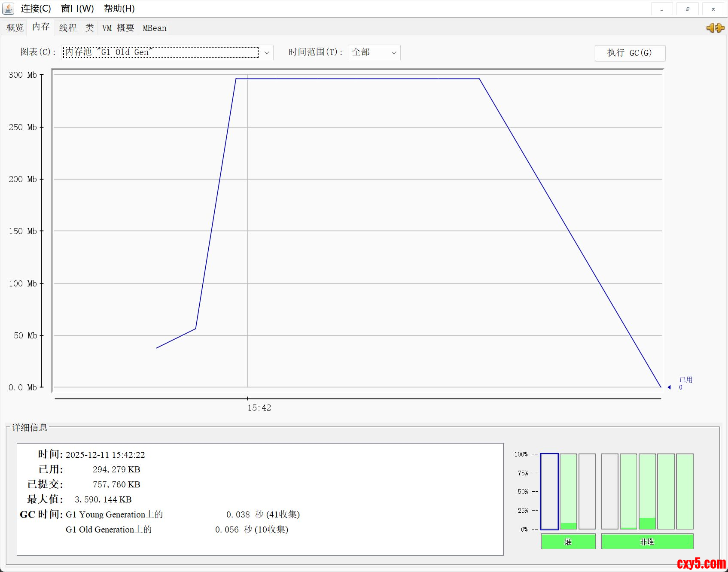728x572 pixels.
Task: Expand the 图表 memory pool dropdown arrow
Action: [x=267, y=52]
